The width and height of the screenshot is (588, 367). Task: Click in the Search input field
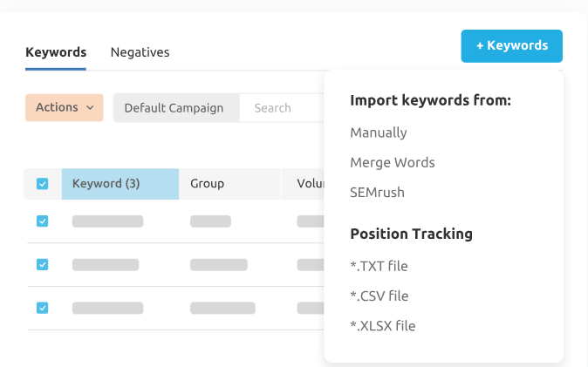(x=279, y=108)
